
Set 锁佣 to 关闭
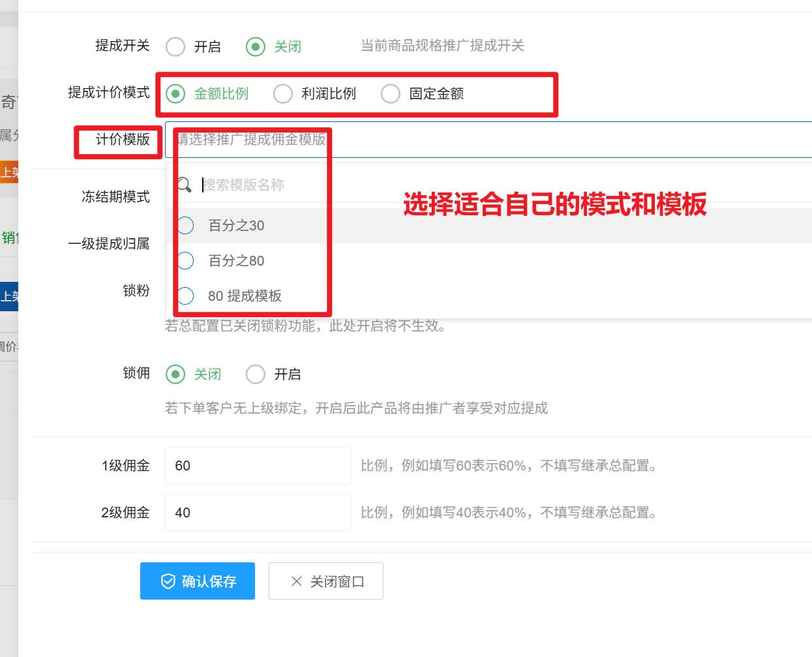pyautogui.click(x=175, y=374)
